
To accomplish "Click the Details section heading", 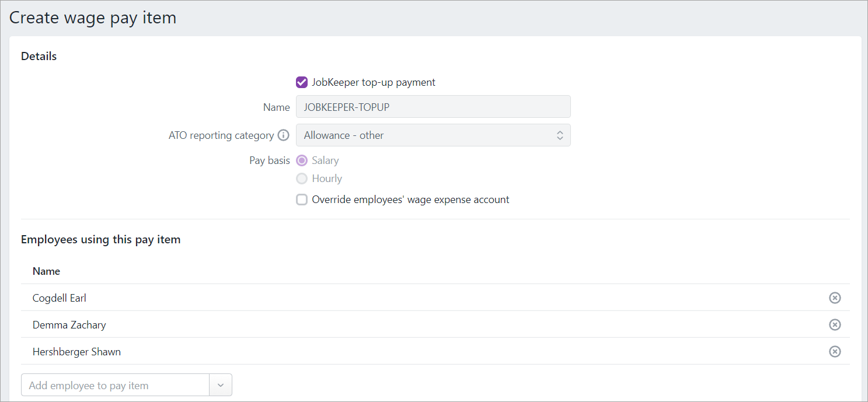I will tap(39, 57).
